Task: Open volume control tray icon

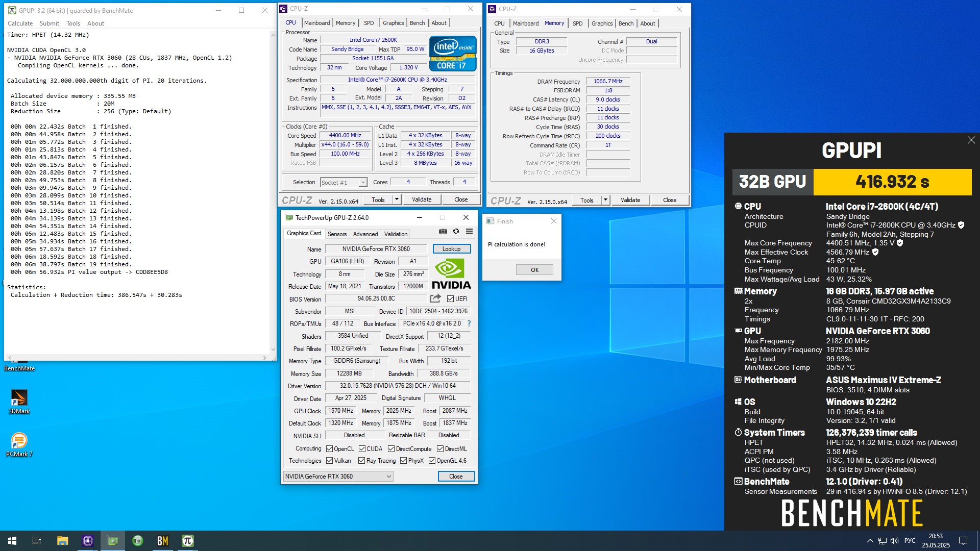Action: tap(894, 541)
